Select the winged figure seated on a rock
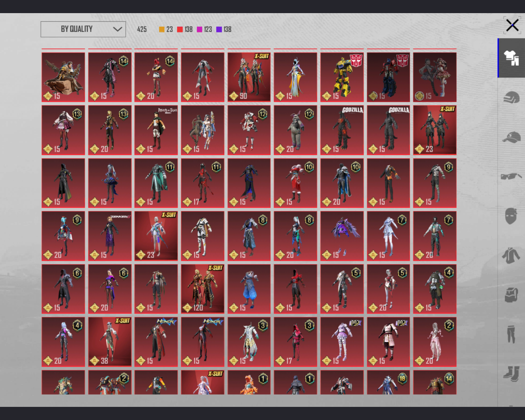 click(x=63, y=77)
